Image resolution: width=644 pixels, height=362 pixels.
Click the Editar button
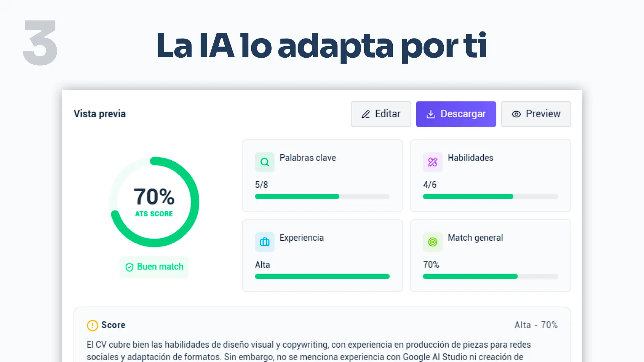pos(381,114)
